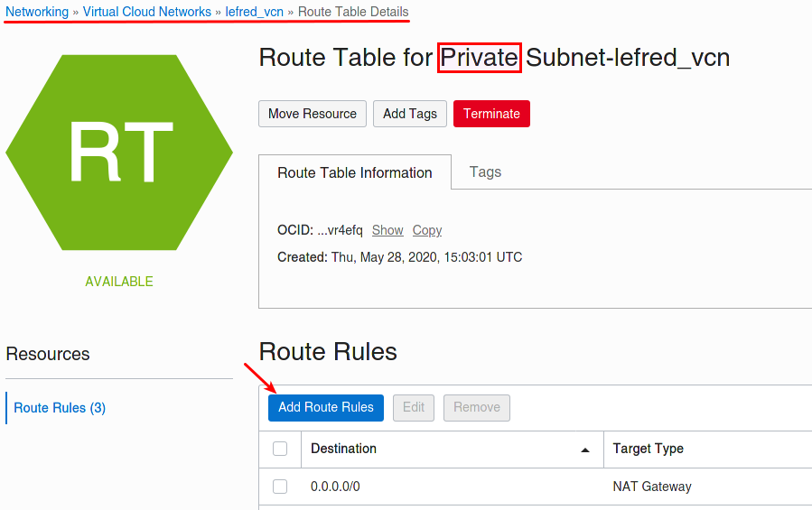Click the Add Route Rules button

point(326,407)
